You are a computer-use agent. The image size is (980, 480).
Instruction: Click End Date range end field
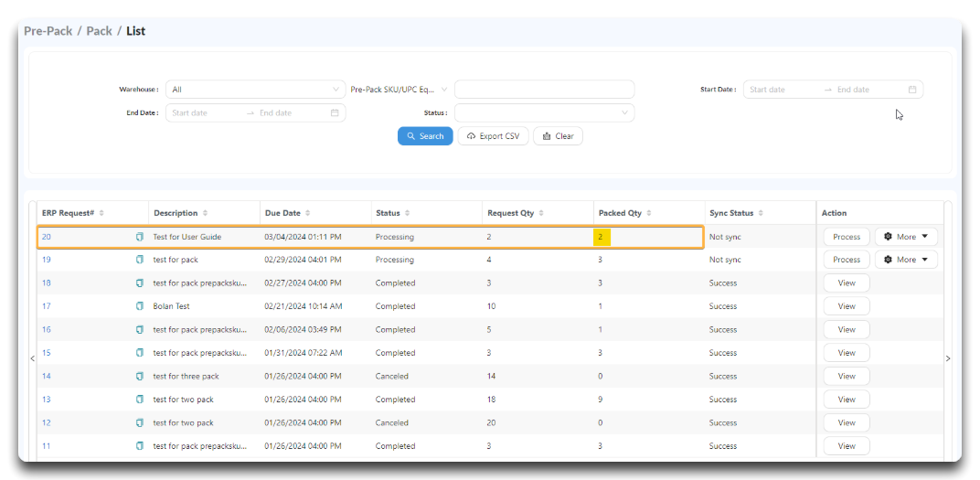click(x=290, y=113)
